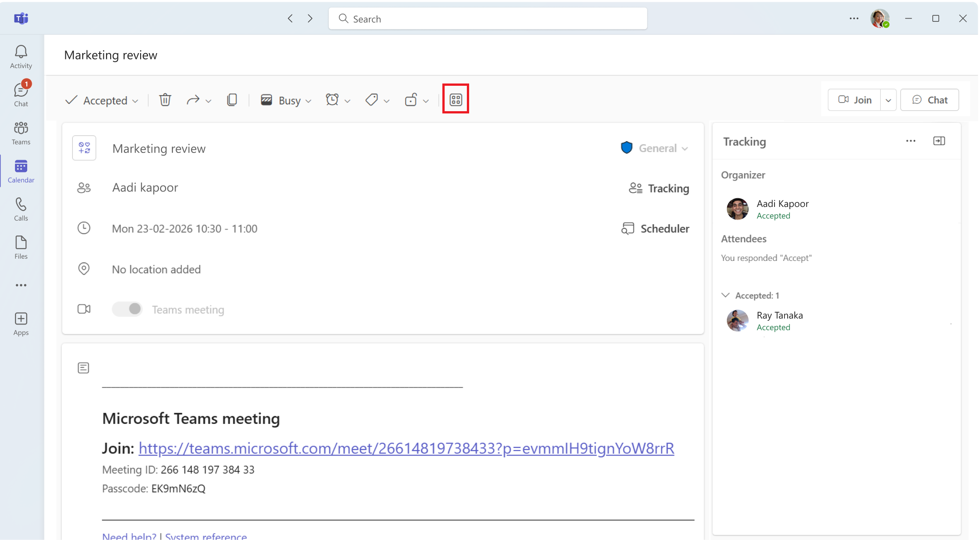Open Files in the left sidebar
This screenshot has width=980, height=540.
[21, 247]
